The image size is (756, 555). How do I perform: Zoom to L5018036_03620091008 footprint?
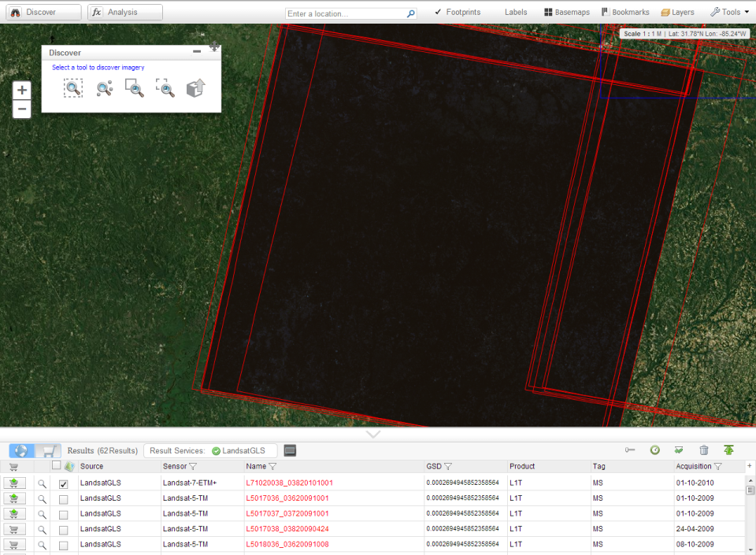pyautogui.click(x=43, y=546)
